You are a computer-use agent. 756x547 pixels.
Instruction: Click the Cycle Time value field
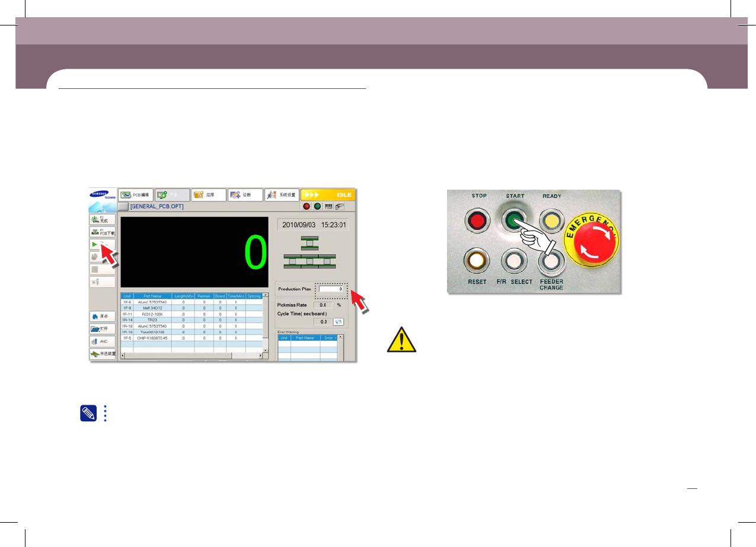point(323,321)
